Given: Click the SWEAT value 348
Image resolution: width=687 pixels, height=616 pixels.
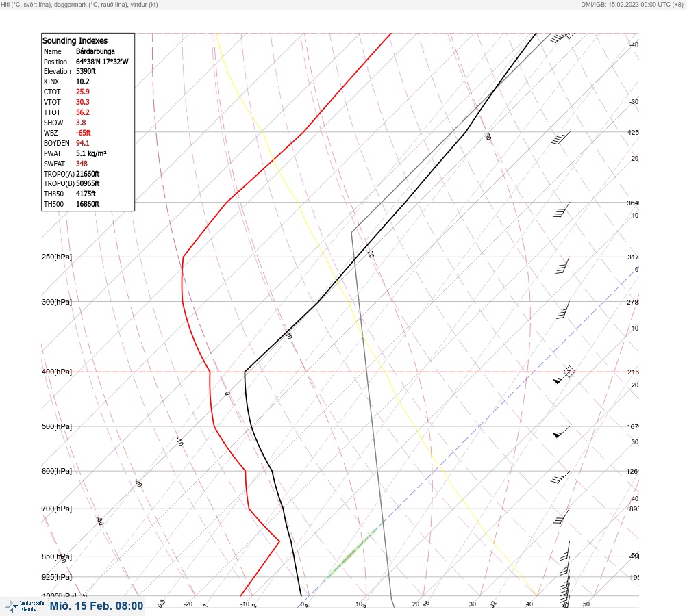Looking at the screenshot, I should [82, 164].
